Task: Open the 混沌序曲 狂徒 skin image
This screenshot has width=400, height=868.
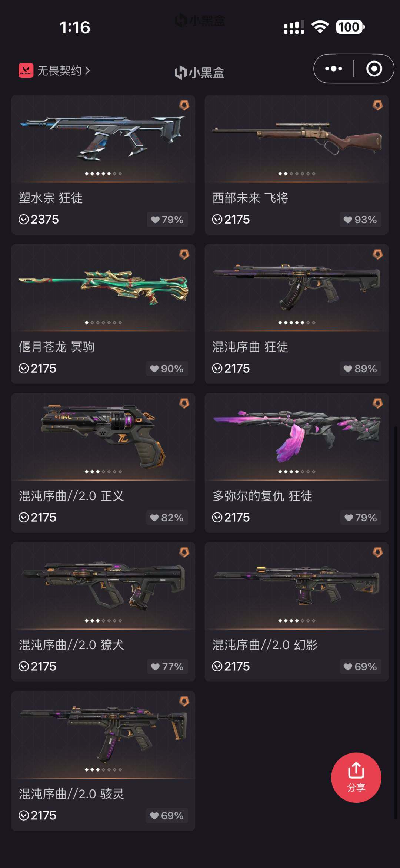Action: (x=297, y=287)
